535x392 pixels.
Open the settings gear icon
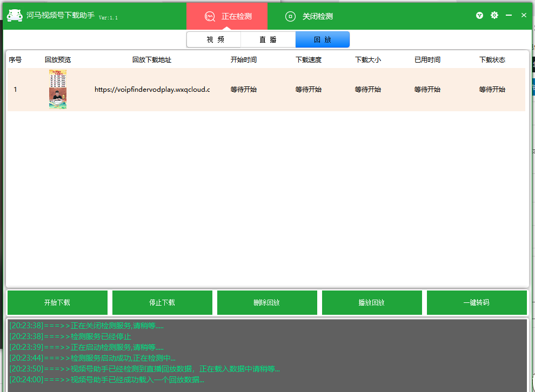(494, 16)
